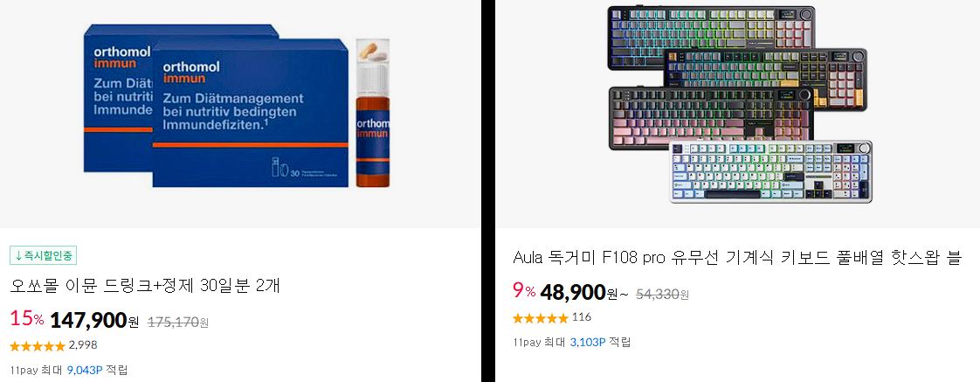Click the 147,900원 sale price
Screen dimensions: 980x382
tap(94, 321)
